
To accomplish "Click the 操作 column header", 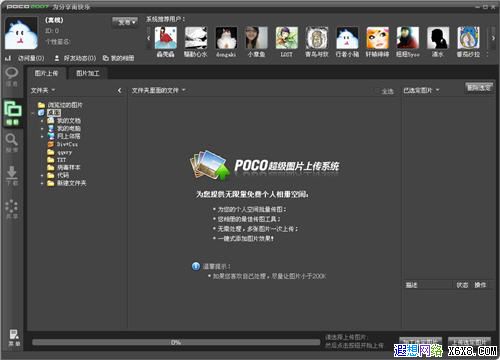I will (480, 285).
